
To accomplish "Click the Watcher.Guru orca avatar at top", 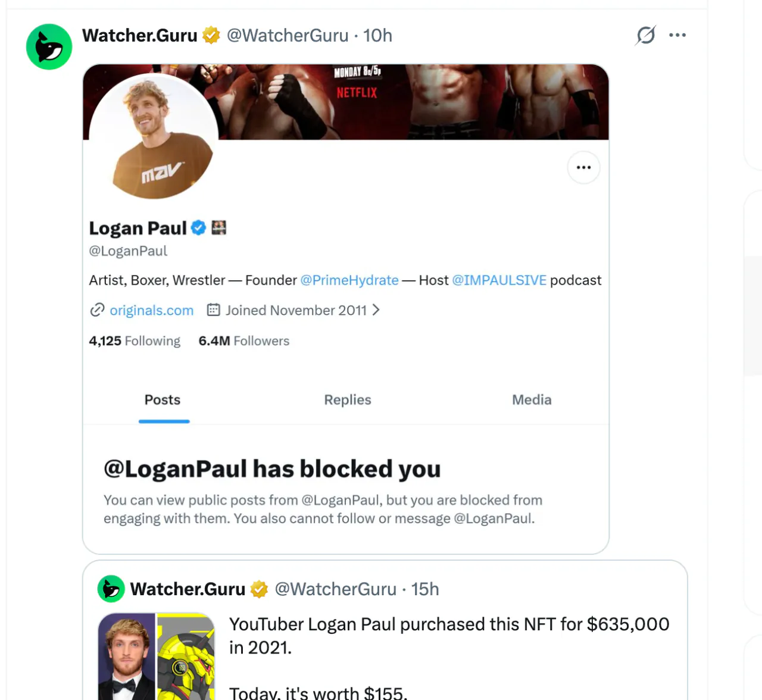I will 49,47.
